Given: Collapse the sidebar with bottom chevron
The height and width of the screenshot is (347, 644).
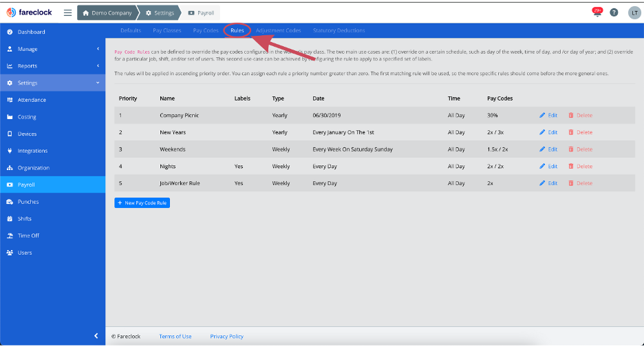Looking at the screenshot, I should click(x=96, y=336).
